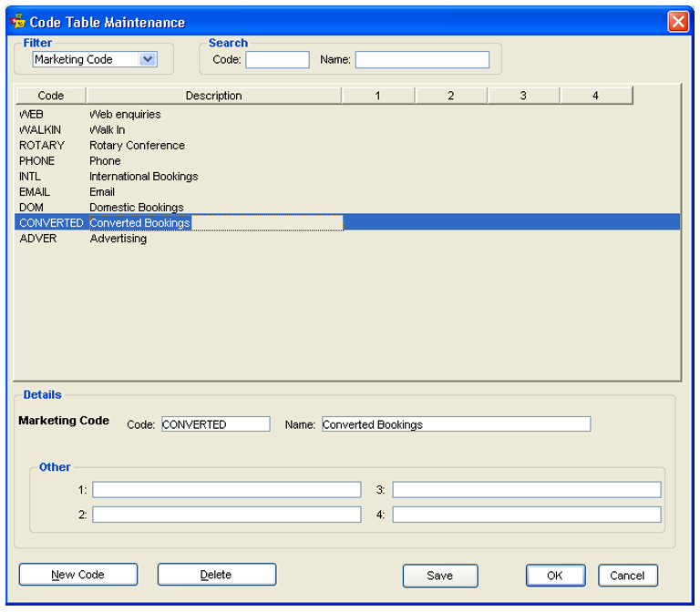Click the Advertising description
This screenshot has height=612, width=700.
tap(118, 239)
